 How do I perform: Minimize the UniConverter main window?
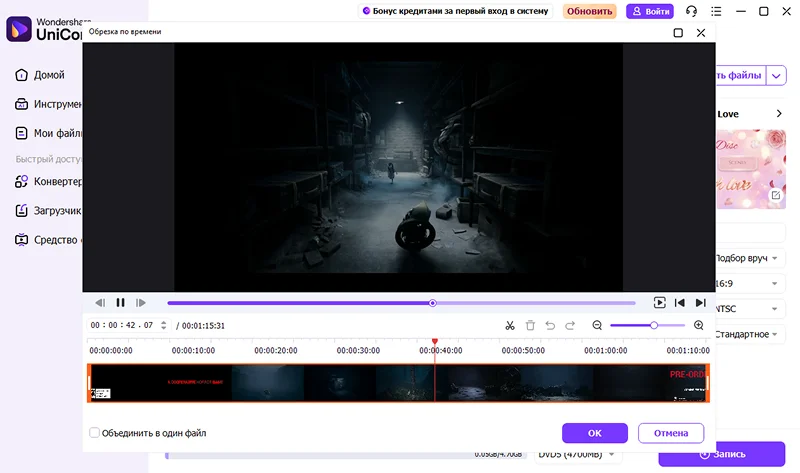[741, 11]
